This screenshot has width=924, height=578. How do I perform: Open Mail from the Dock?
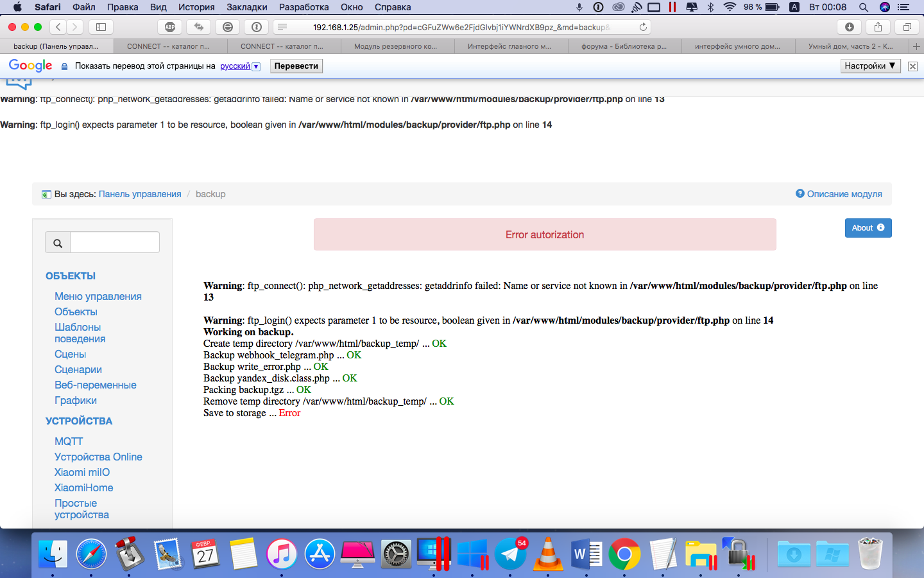[x=168, y=554]
